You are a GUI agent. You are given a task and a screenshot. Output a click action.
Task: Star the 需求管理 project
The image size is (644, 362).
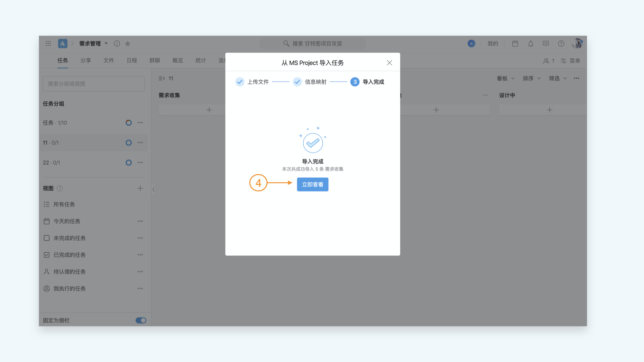tap(127, 44)
